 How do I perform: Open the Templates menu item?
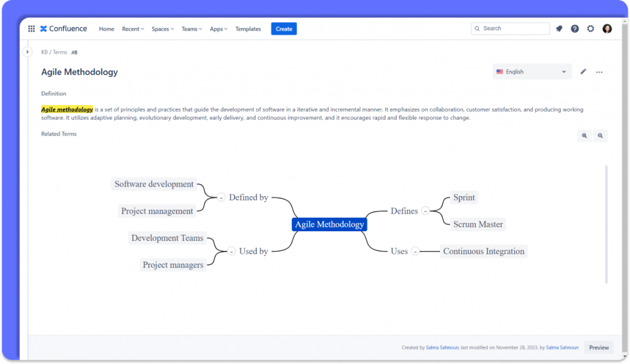pyautogui.click(x=248, y=28)
